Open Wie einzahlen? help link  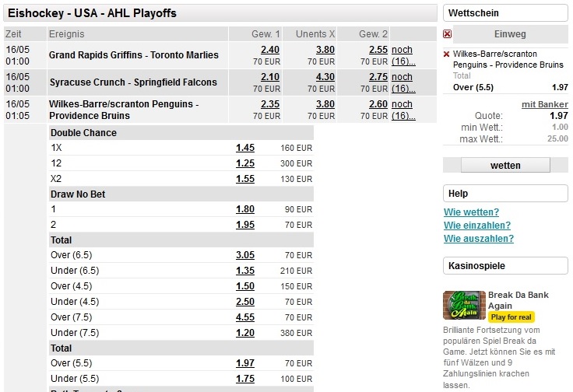pyautogui.click(x=477, y=226)
